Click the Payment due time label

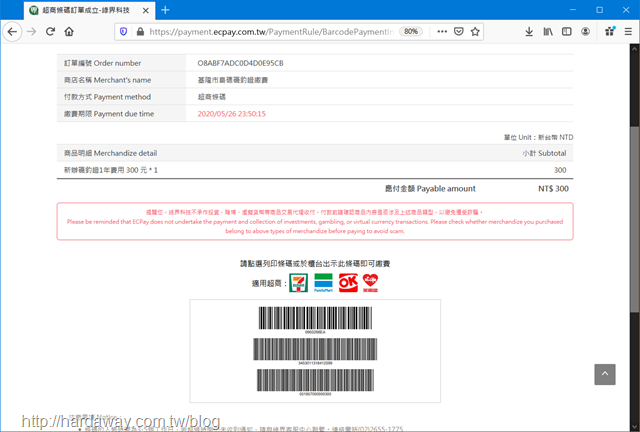point(109,114)
